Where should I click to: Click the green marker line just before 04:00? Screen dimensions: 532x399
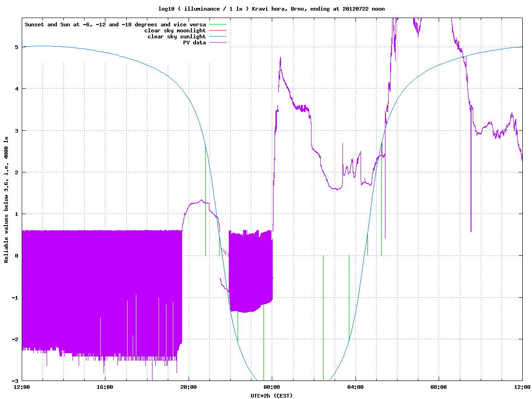(349, 297)
